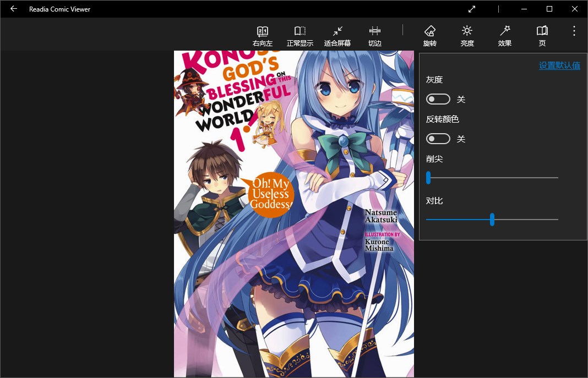Switch reading direction with 右向左 icon
The image size is (588, 378).
[x=263, y=35]
